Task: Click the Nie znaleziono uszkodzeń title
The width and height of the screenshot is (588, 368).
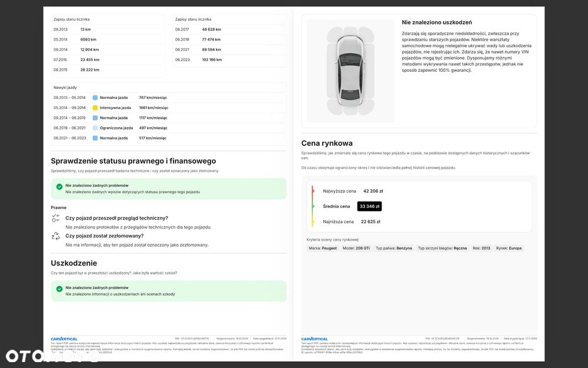Action: (x=437, y=22)
